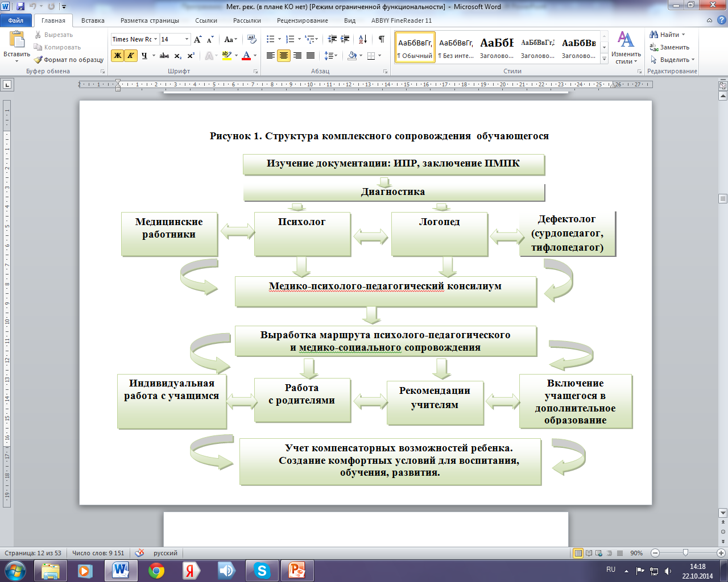Image resolution: width=728 pixels, height=582 pixels.
Task: Zoom out with minus button
Action: click(655, 552)
